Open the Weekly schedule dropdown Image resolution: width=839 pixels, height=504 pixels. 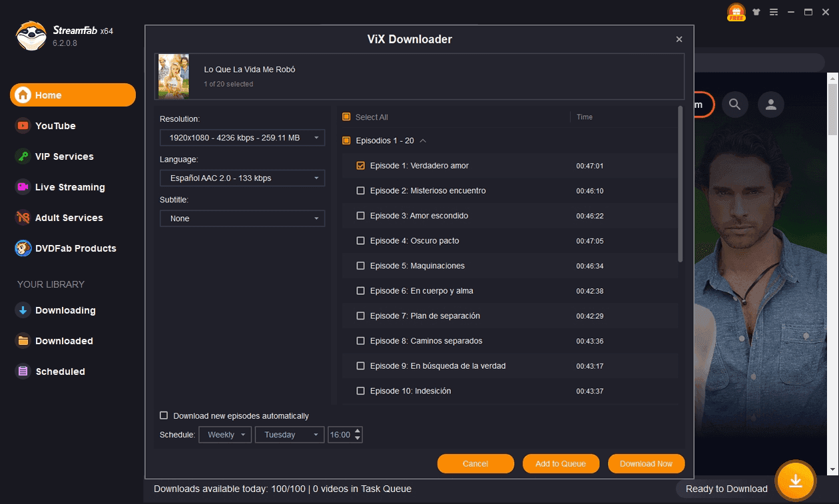tap(225, 435)
